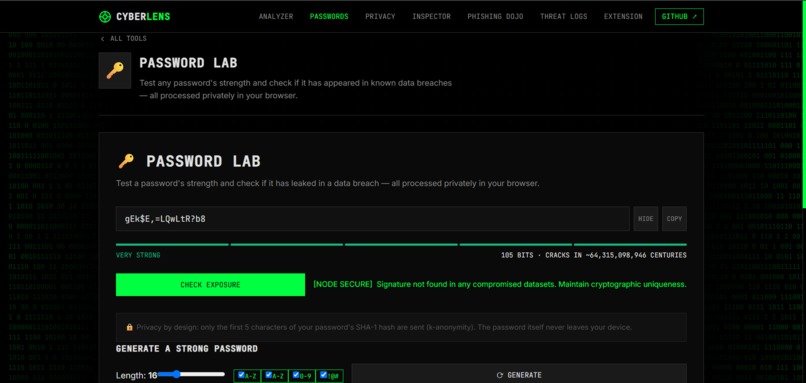806x383 pixels.
Task: Click the padlock icon in privacy notice
Action: pos(130,327)
